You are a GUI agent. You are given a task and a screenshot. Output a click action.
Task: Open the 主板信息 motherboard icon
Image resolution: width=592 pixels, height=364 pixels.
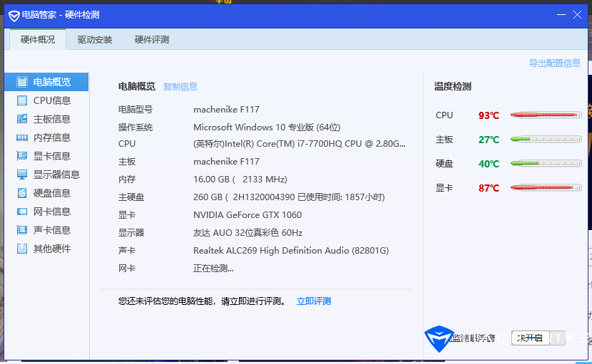click(22, 119)
